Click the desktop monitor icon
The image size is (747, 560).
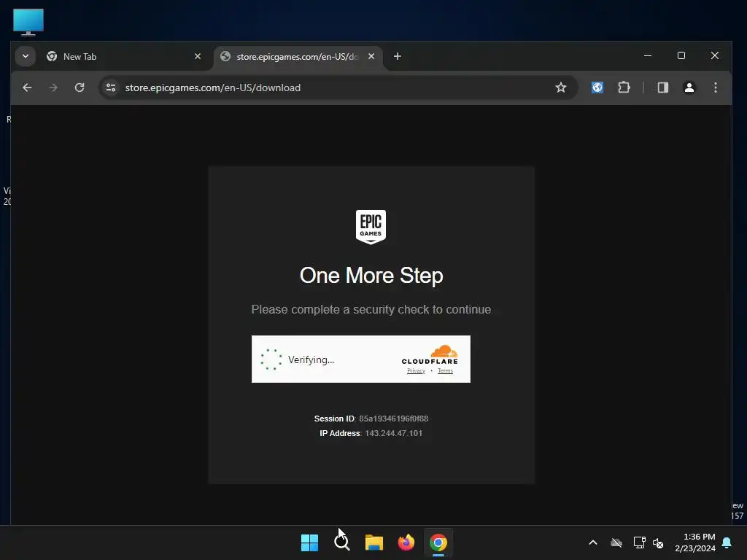(x=28, y=22)
